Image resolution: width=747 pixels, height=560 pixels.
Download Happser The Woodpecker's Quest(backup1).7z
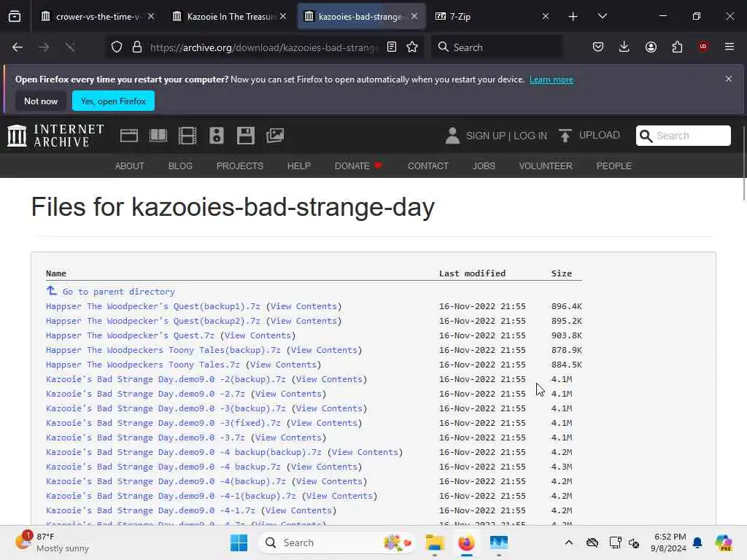[153, 306]
